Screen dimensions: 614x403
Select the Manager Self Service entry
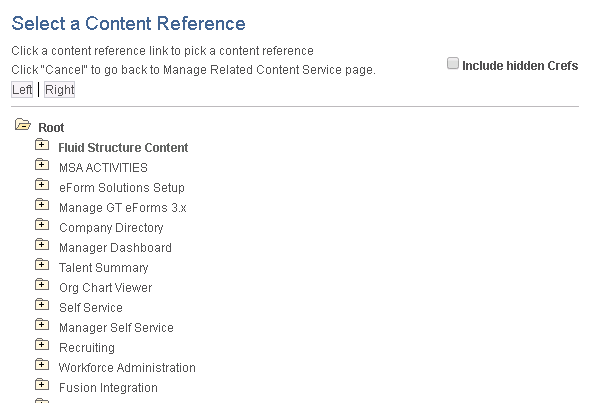[x=116, y=328]
